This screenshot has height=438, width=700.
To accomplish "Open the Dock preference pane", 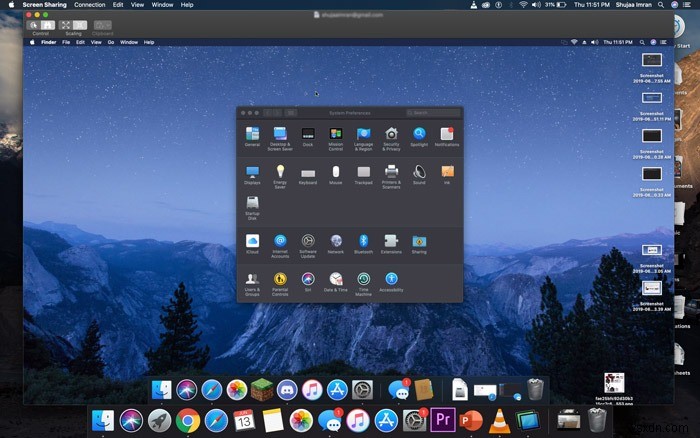I will [308, 137].
